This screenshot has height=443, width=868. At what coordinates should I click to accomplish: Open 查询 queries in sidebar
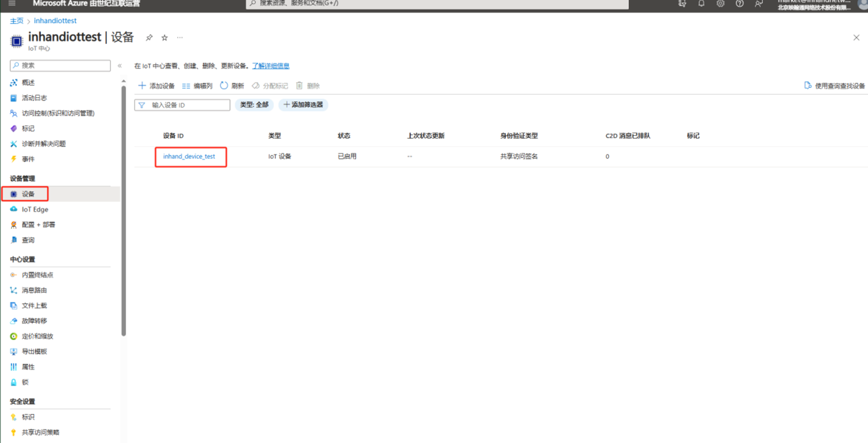[28, 240]
